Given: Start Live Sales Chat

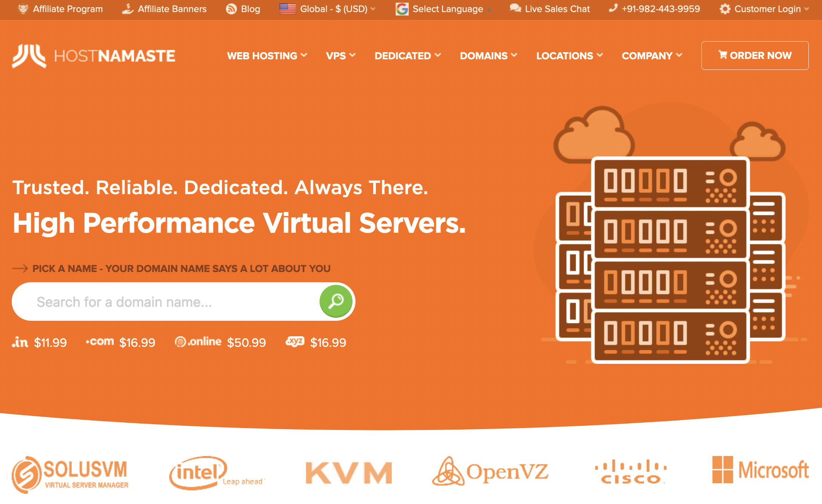Looking at the screenshot, I should [557, 9].
